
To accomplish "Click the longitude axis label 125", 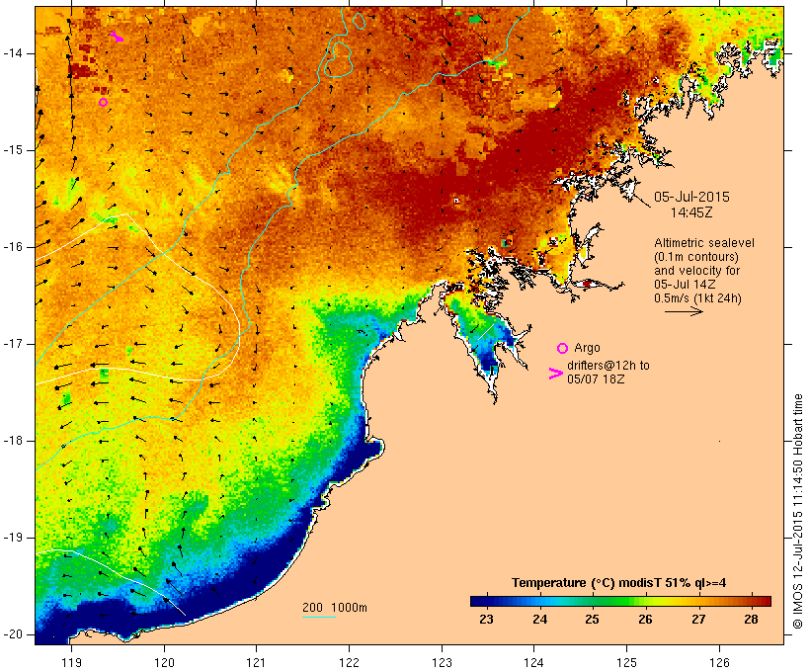I will 626,663.
